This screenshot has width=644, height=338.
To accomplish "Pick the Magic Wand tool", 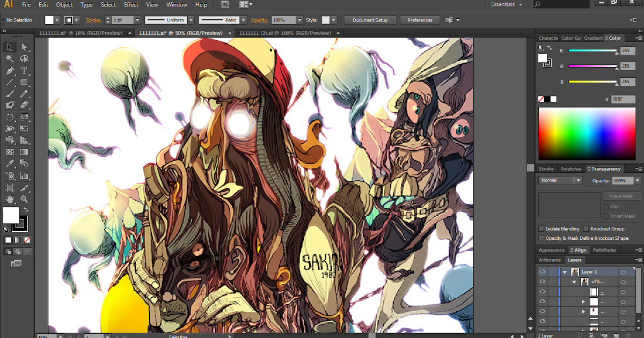I will point(10,59).
